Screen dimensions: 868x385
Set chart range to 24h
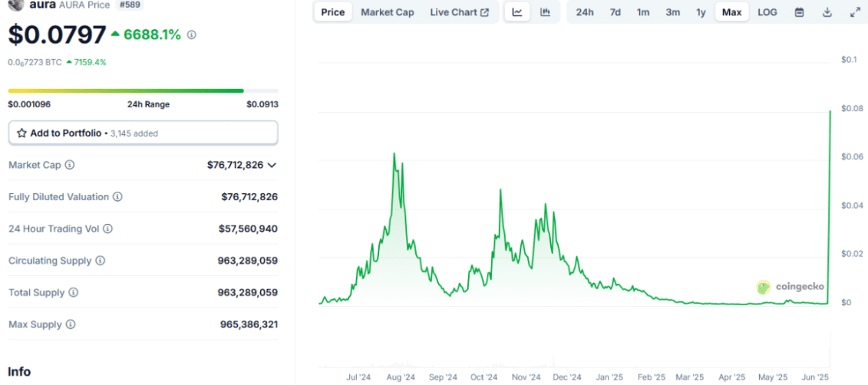click(x=585, y=12)
